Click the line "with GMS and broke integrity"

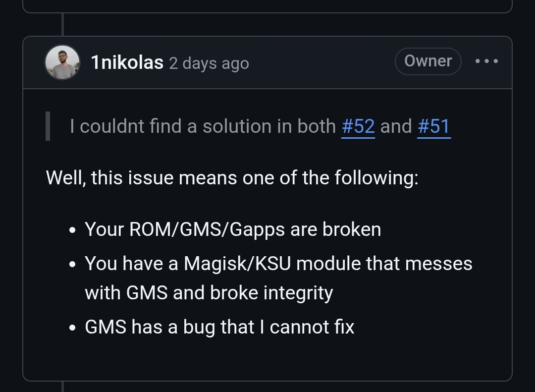(x=209, y=293)
